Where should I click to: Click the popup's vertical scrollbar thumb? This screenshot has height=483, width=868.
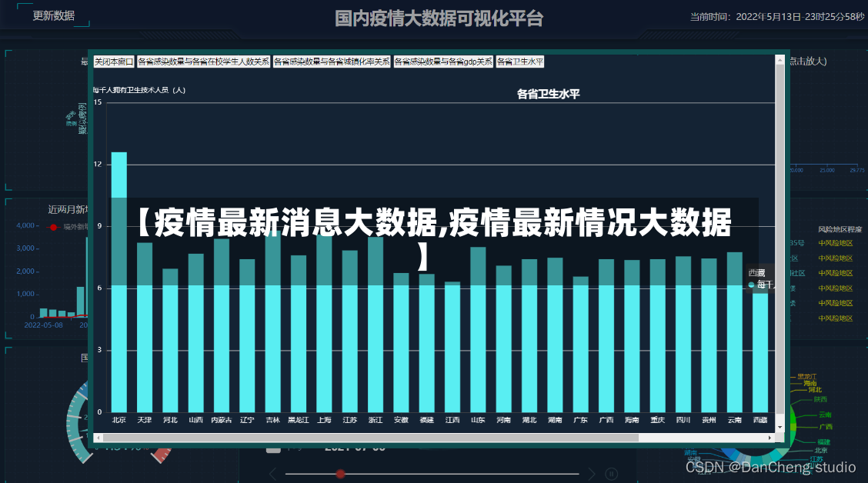click(x=780, y=239)
